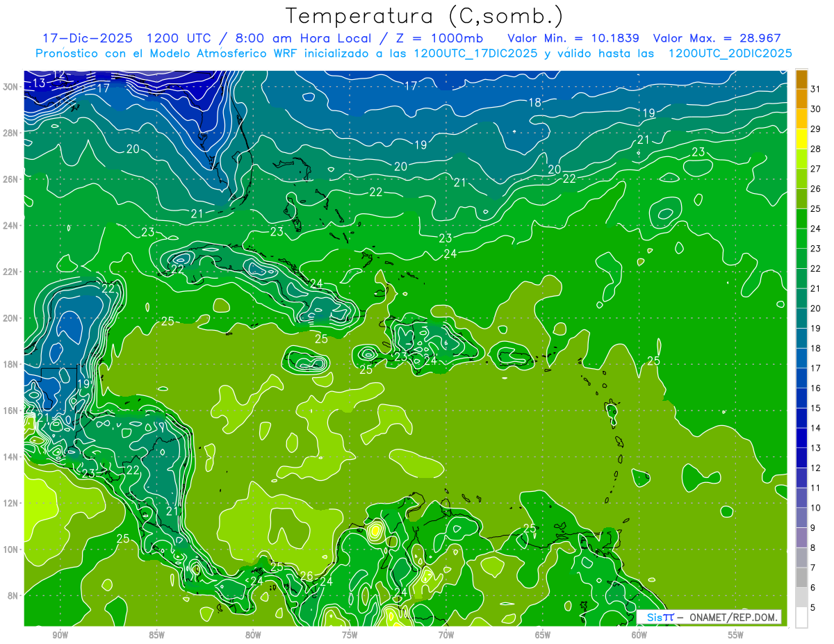Click the "20N" latitude axis label
The width and height of the screenshot is (834, 644).
point(11,318)
